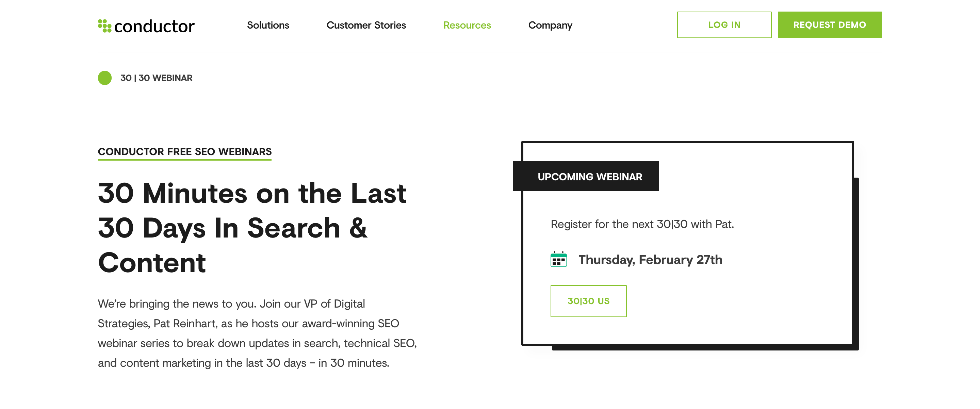This screenshot has height=409, width=980.
Task: Click the conductor wordmark text
Action: 154,27
